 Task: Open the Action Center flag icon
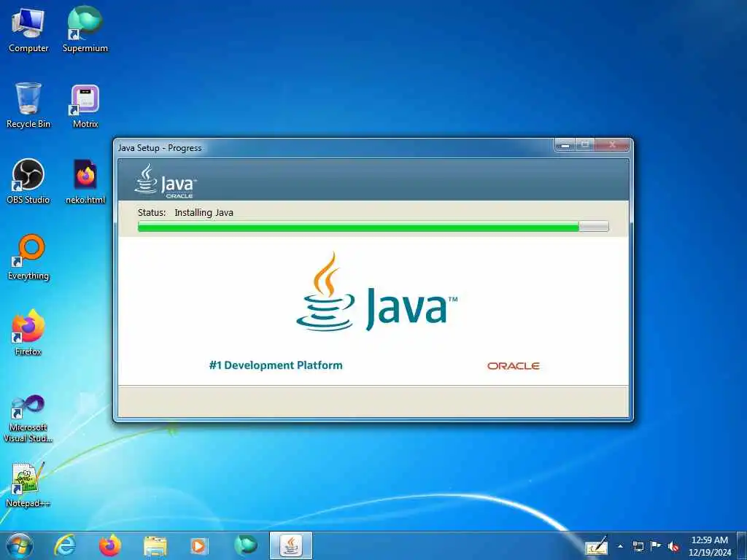[x=656, y=545]
